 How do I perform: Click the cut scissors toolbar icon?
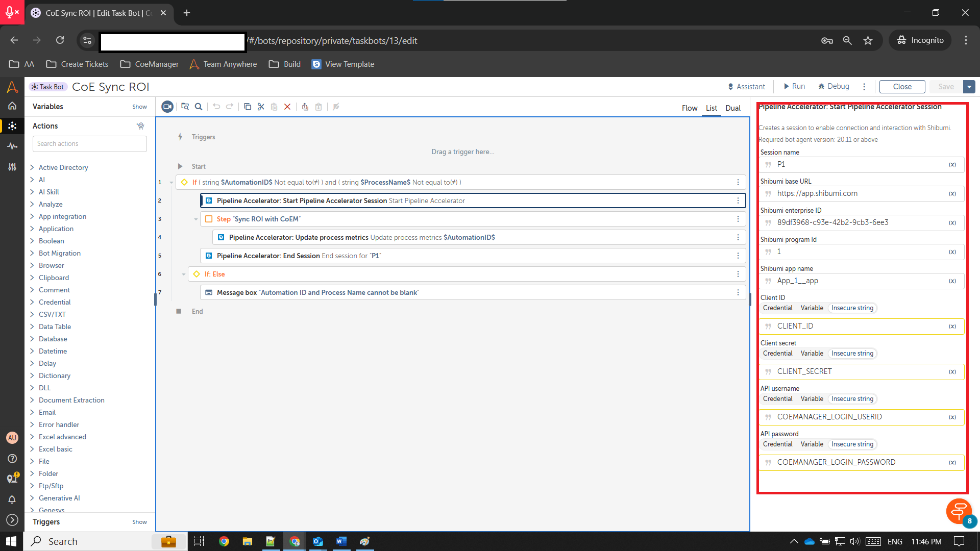[261, 107]
